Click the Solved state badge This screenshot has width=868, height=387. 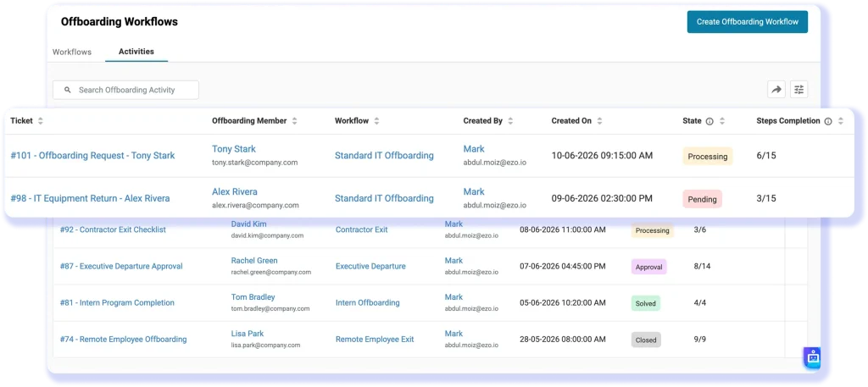tap(645, 303)
